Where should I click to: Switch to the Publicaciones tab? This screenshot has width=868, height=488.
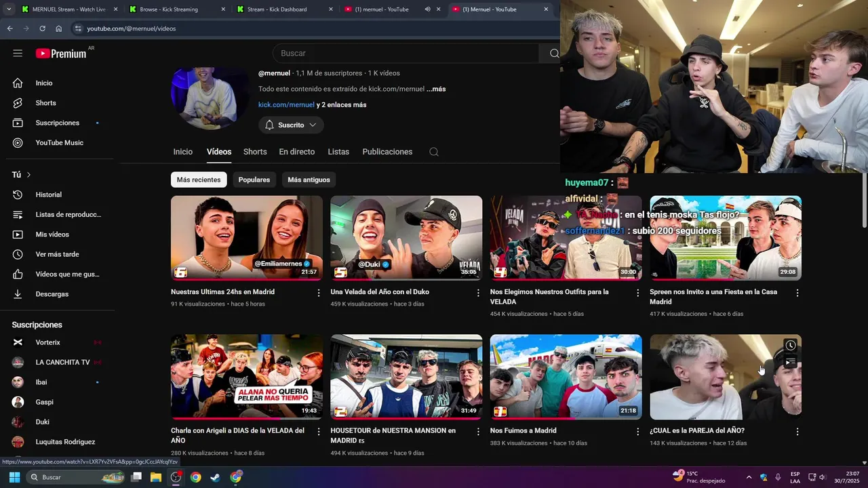tap(387, 152)
